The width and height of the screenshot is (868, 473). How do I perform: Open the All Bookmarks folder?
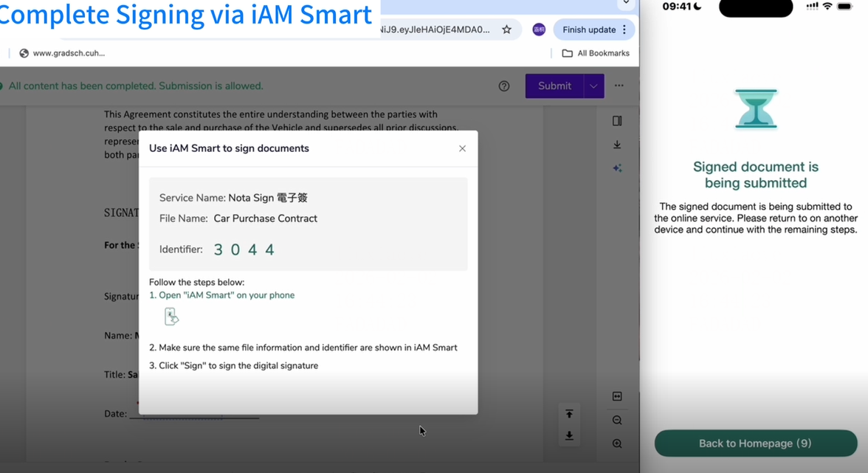(596, 53)
